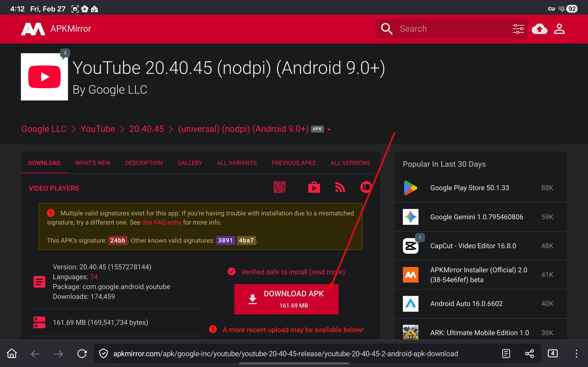Click the Play Store briefcase icon

point(314,187)
